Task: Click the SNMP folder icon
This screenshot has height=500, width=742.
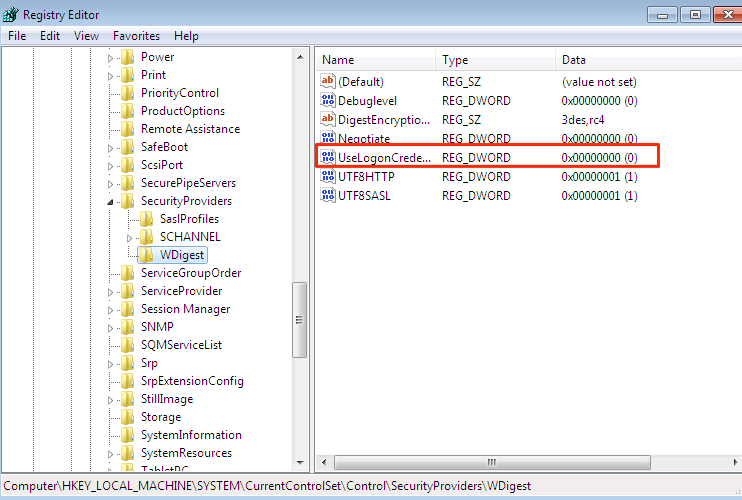Action: [x=127, y=327]
